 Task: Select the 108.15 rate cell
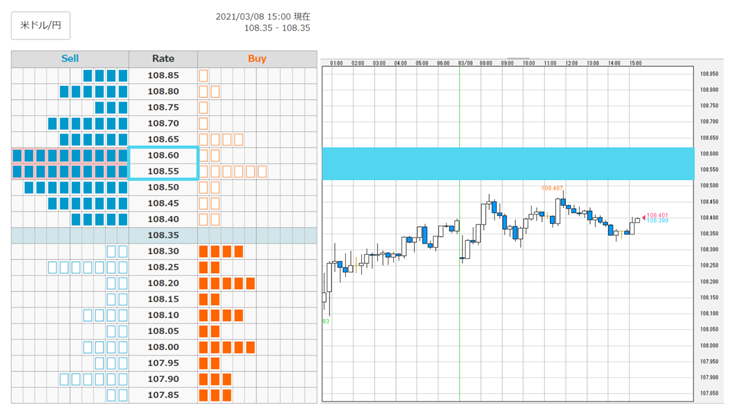[163, 299]
